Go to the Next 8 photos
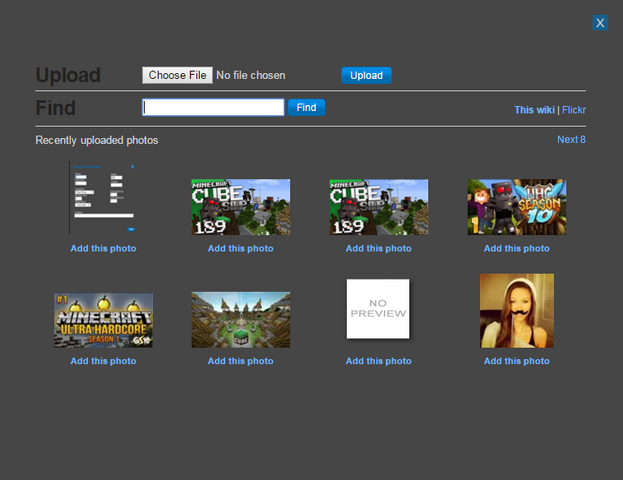Image resolution: width=623 pixels, height=480 pixels. (571, 139)
